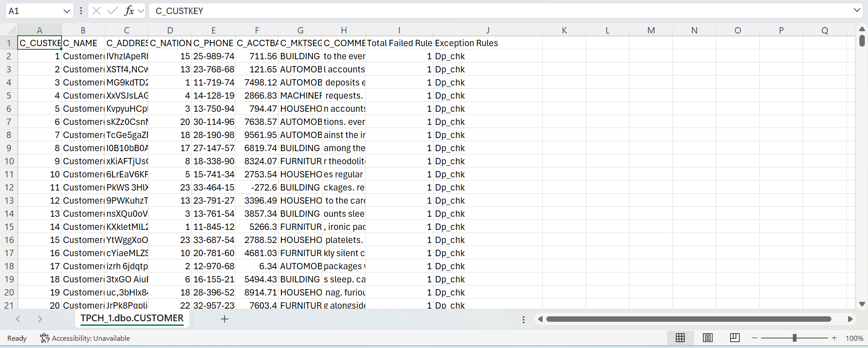Open zoom dialog via 100% label

854,338
